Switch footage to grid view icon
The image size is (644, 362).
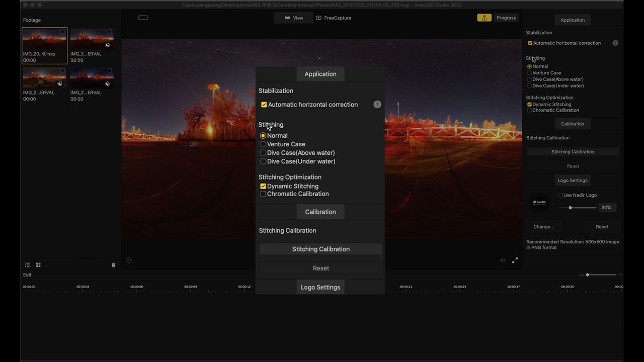(x=38, y=265)
